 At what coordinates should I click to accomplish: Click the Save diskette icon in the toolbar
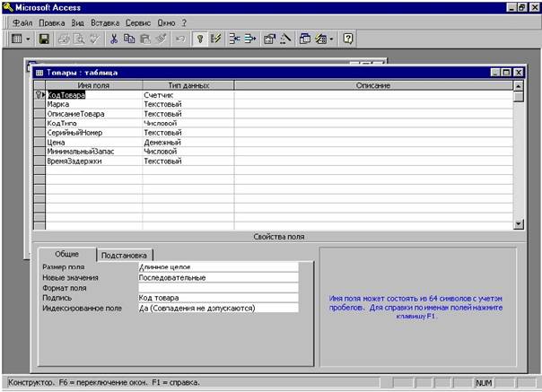44,39
